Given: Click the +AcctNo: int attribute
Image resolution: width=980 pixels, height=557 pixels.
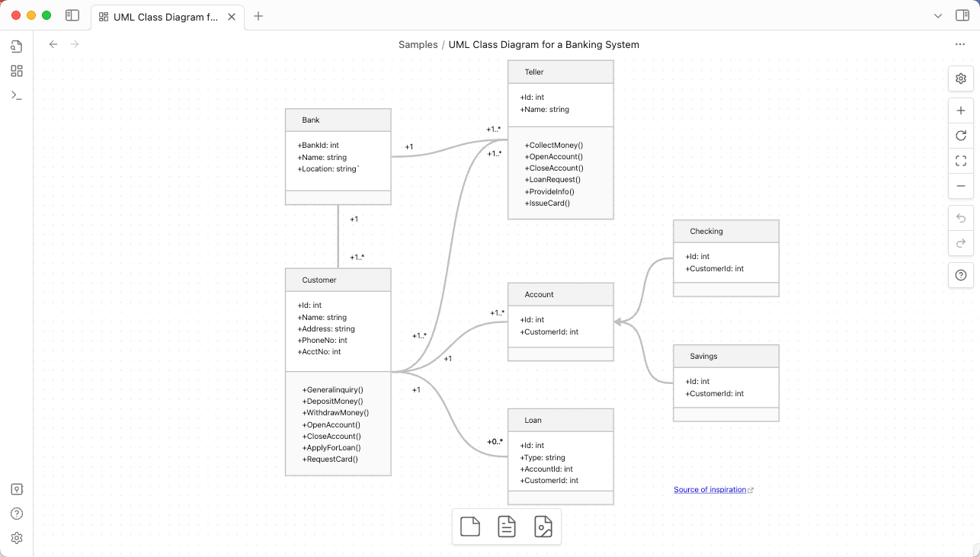Looking at the screenshot, I should click(x=319, y=352).
